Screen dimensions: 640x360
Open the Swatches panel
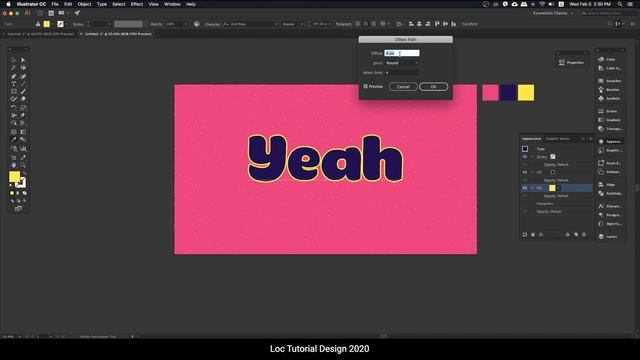click(610, 81)
